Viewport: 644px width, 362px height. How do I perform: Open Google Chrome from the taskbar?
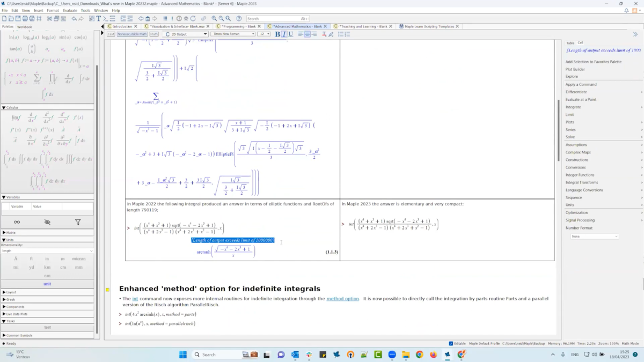[419, 354]
